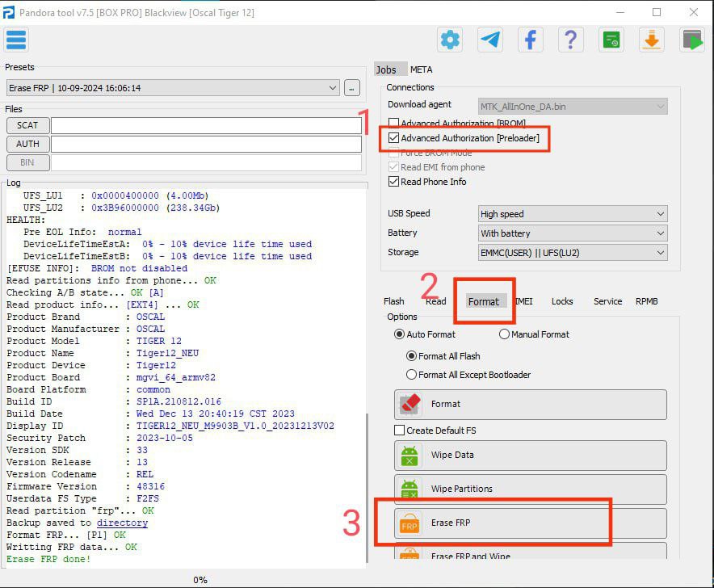The width and height of the screenshot is (714, 588).
Task: Click 'BROM not disabled' efuse text
Action: pyautogui.click(x=140, y=268)
